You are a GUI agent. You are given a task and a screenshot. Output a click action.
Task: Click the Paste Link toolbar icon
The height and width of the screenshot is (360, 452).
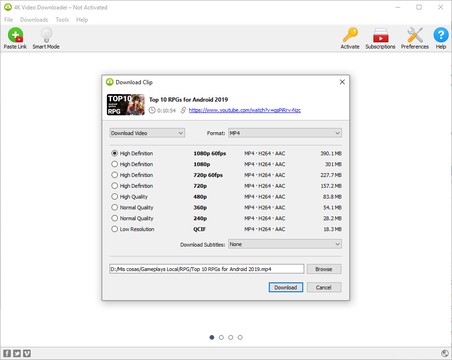(x=15, y=35)
